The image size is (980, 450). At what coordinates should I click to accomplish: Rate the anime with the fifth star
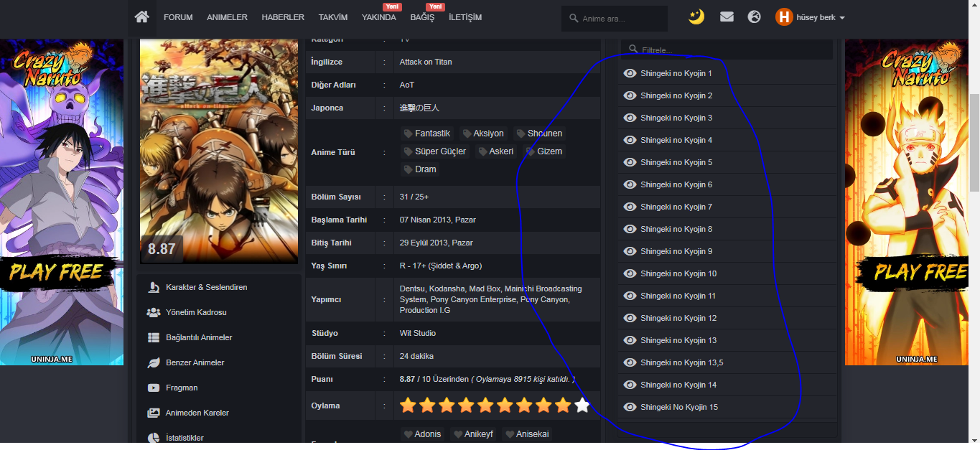[486, 406]
